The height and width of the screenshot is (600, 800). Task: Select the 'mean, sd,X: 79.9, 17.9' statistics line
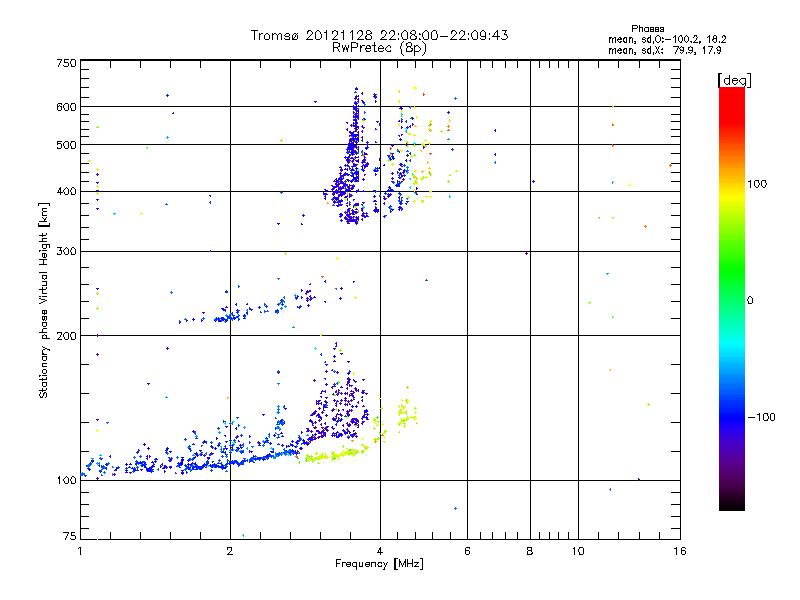click(665, 51)
